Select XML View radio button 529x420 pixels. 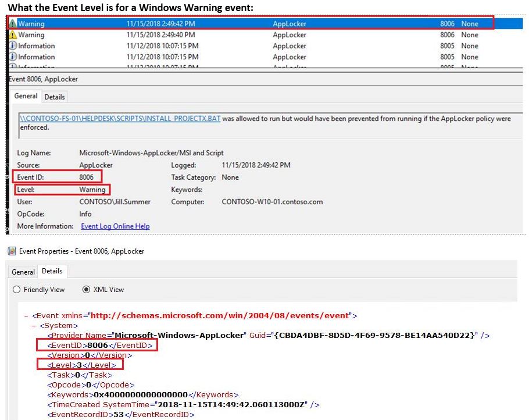click(87, 289)
